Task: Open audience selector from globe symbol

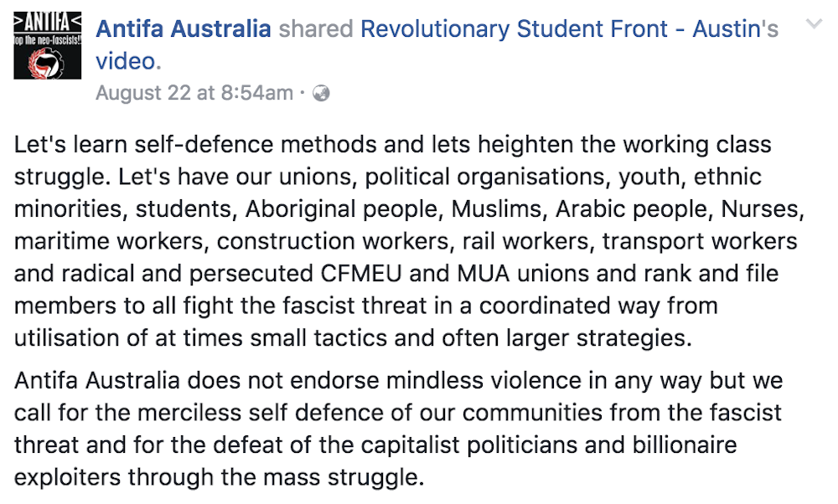Action: (x=322, y=94)
